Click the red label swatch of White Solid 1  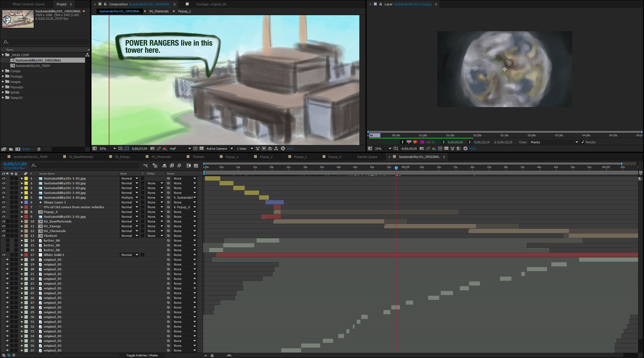point(26,255)
